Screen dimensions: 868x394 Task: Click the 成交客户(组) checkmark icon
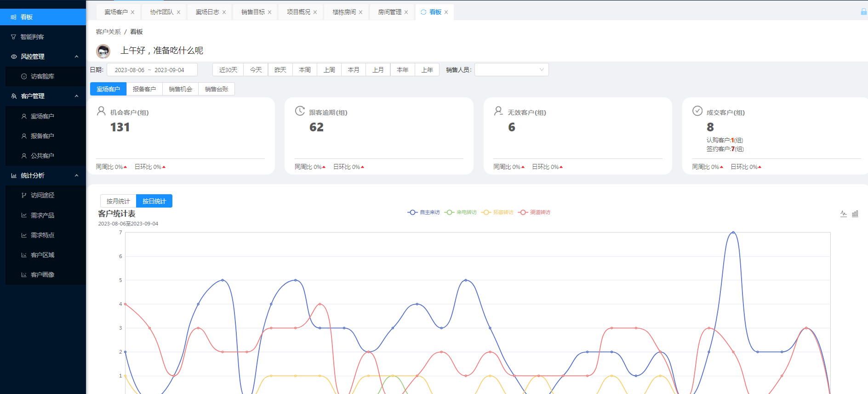pyautogui.click(x=697, y=111)
